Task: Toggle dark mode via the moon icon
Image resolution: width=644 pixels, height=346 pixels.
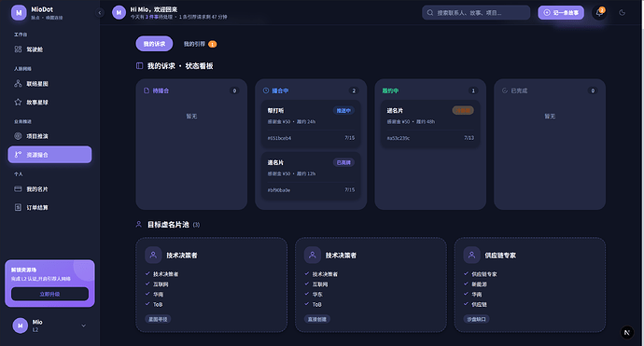Action: (x=623, y=13)
